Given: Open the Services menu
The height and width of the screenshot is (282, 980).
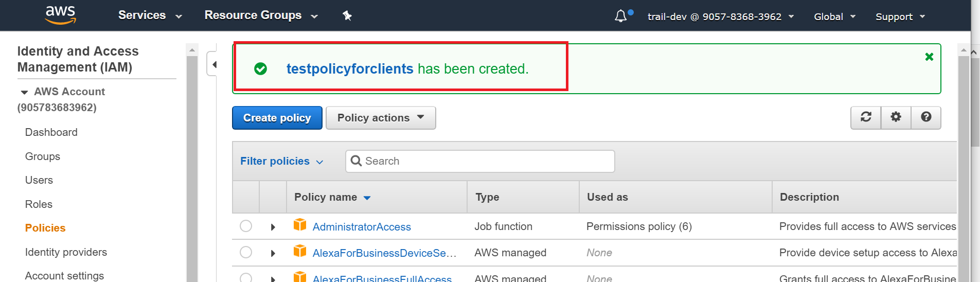Looking at the screenshot, I should [150, 15].
